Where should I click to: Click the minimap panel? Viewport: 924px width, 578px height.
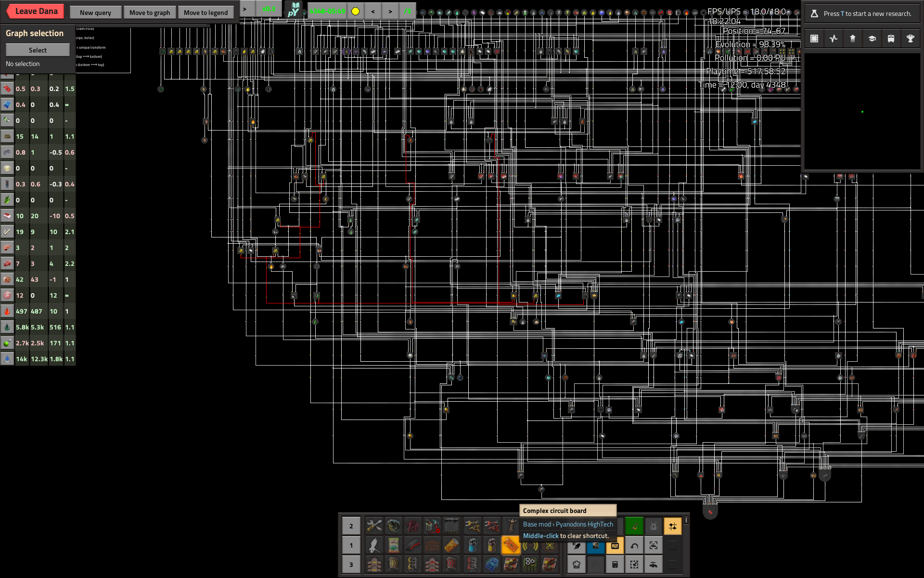pyautogui.click(x=862, y=111)
